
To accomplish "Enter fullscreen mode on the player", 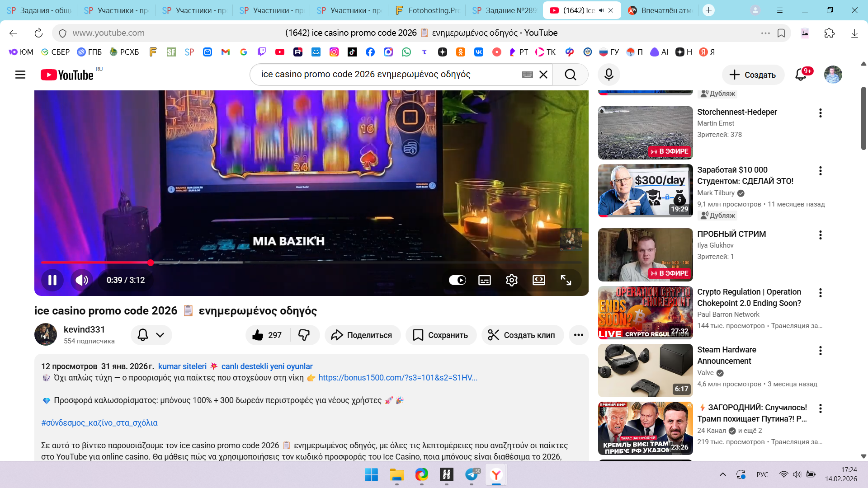I will coord(566,280).
